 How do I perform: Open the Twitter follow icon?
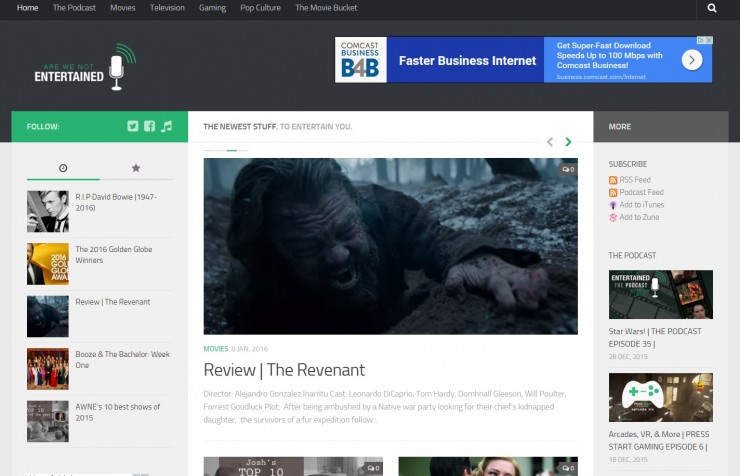(133, 126)
